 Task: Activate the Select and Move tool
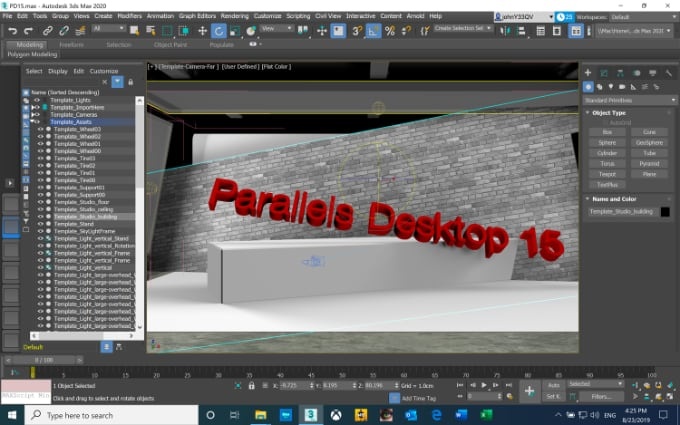(202, 31)
